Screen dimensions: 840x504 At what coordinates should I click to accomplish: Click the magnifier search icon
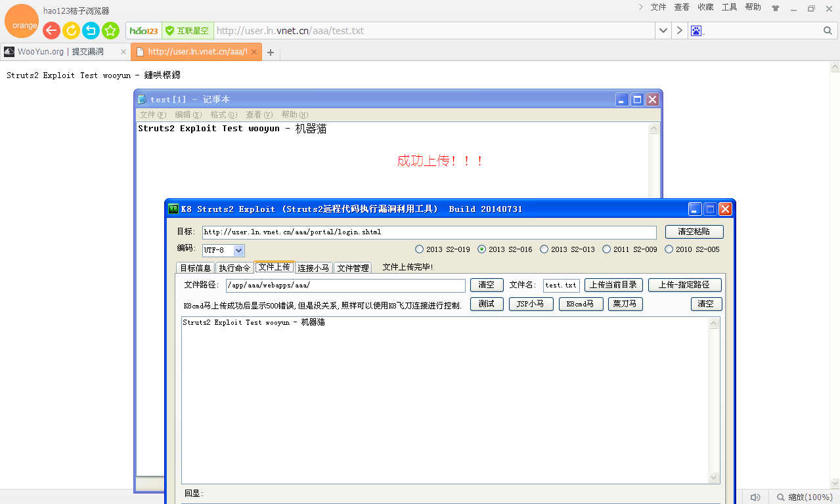(828, 31)
